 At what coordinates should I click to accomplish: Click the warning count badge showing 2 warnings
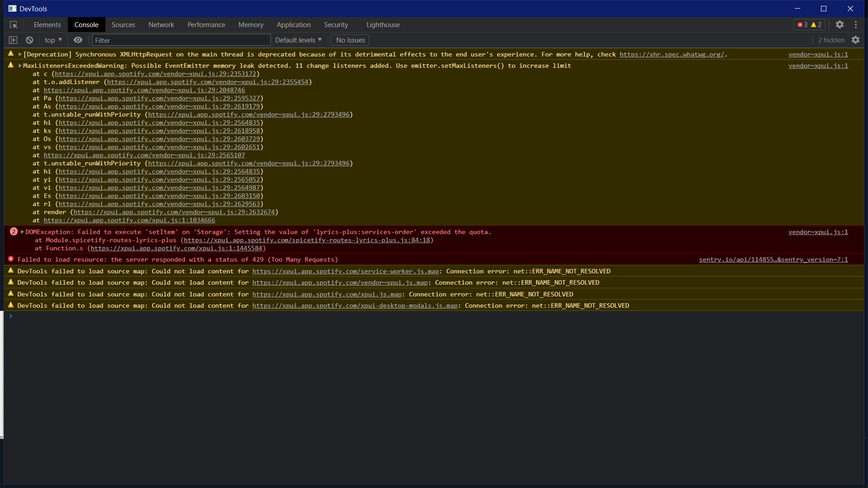pos(816,25)
